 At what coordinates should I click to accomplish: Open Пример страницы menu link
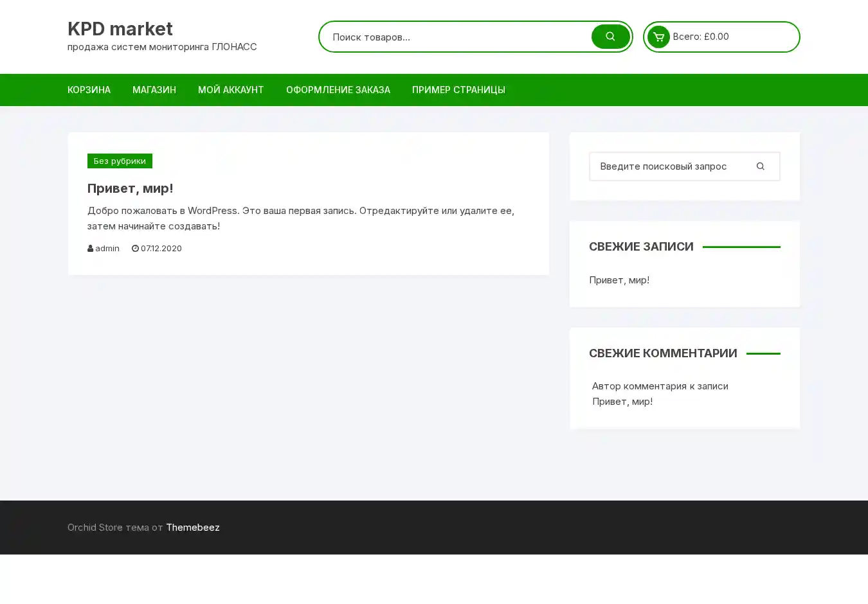(458, 90)
